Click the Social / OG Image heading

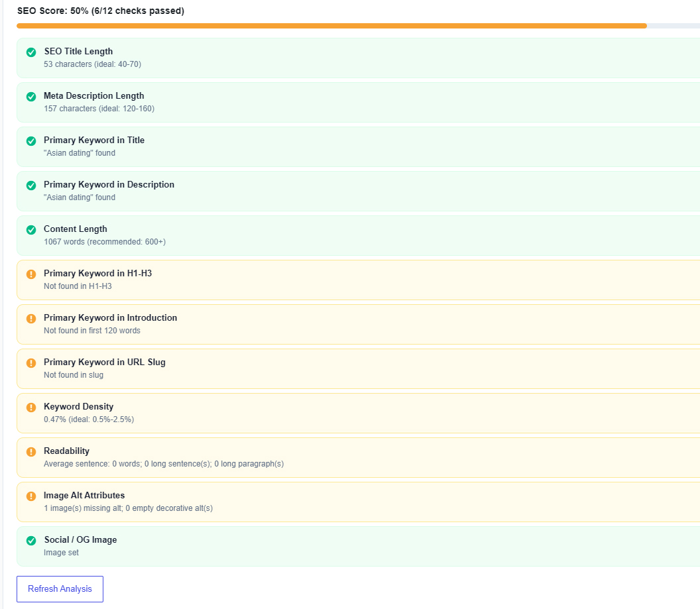tap(80, 540)
